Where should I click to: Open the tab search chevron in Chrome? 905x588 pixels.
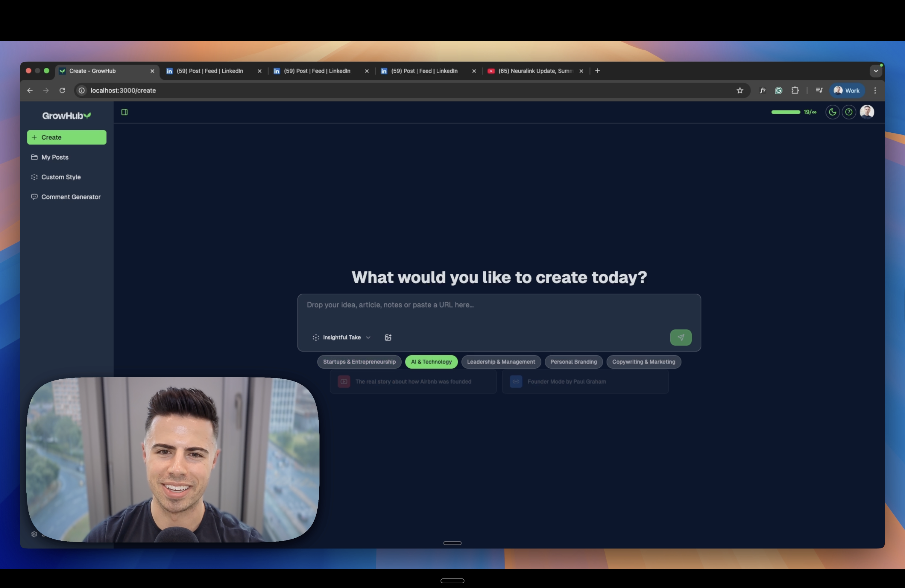pyautogui.click(x=875, y=71)
